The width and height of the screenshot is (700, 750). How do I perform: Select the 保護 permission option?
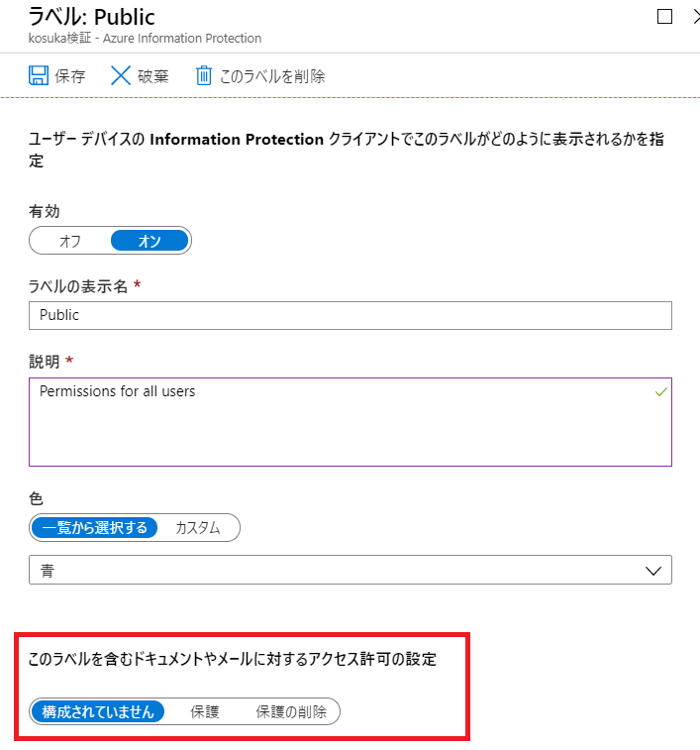[x=205, y=711]
